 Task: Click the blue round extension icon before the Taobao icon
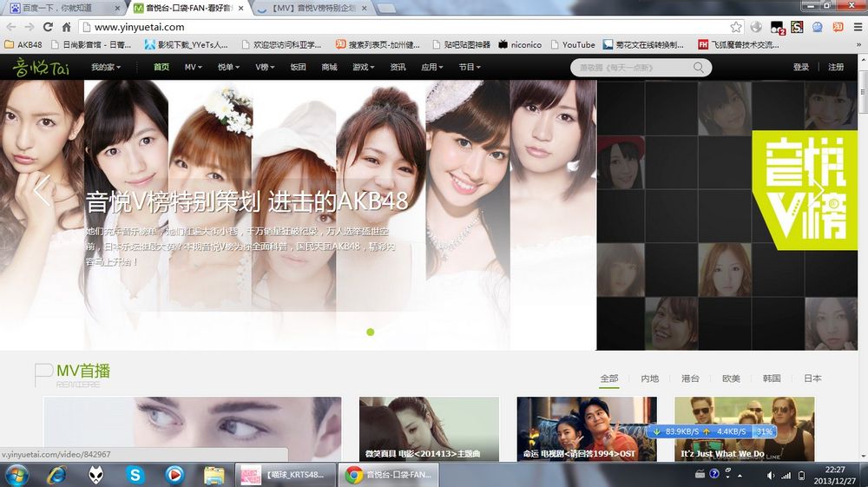[x=818, y=27]
